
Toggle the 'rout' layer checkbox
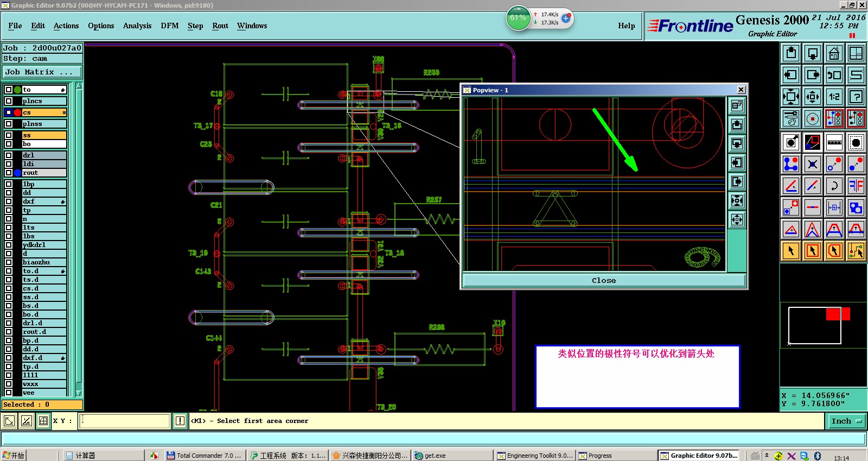click(x=9, y=173)
